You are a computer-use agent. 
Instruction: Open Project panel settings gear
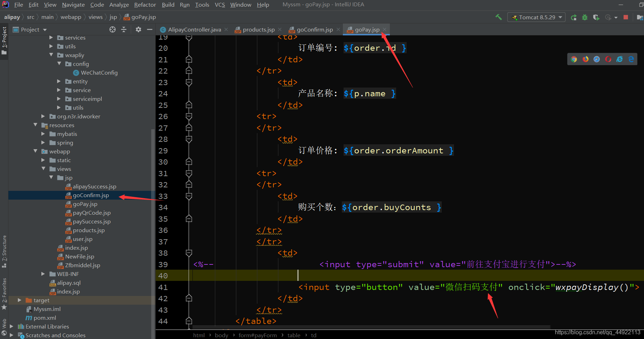point(138,29)
